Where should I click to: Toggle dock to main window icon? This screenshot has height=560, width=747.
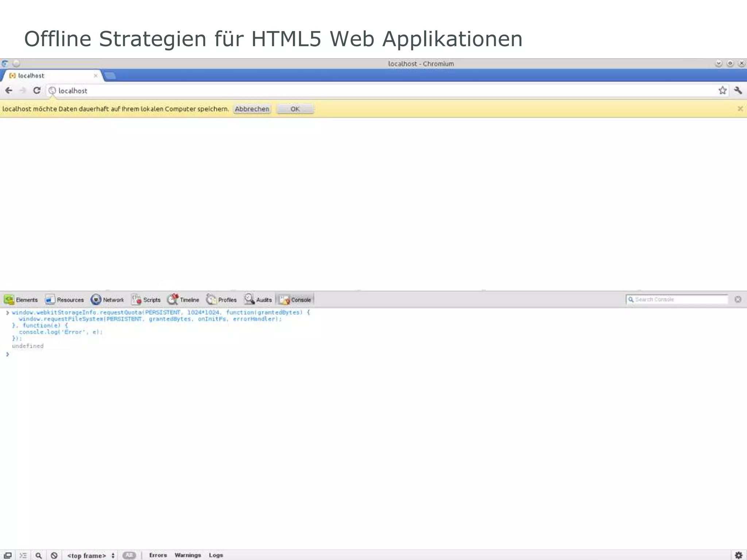point(8,555)
